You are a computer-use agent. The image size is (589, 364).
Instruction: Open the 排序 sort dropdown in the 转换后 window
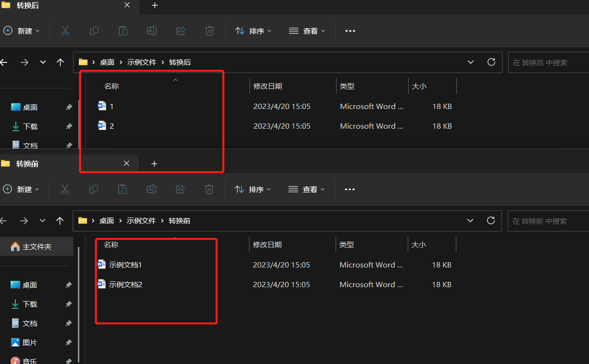[x=253, y=31]
